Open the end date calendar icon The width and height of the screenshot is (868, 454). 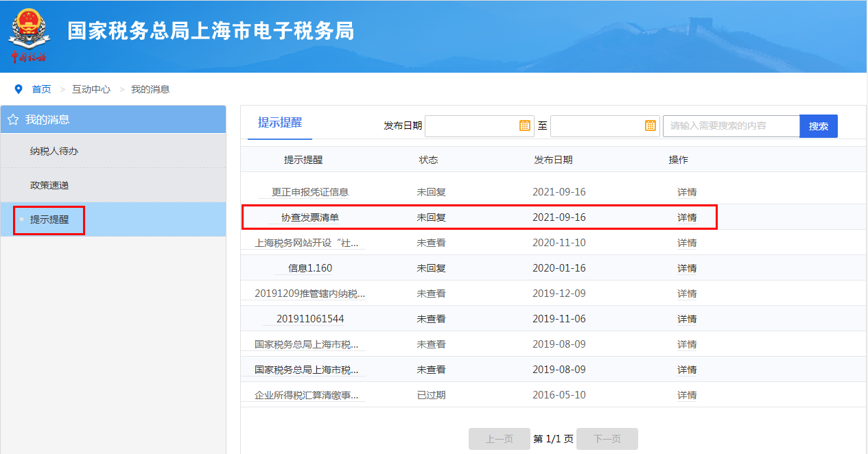click(650, 126)
